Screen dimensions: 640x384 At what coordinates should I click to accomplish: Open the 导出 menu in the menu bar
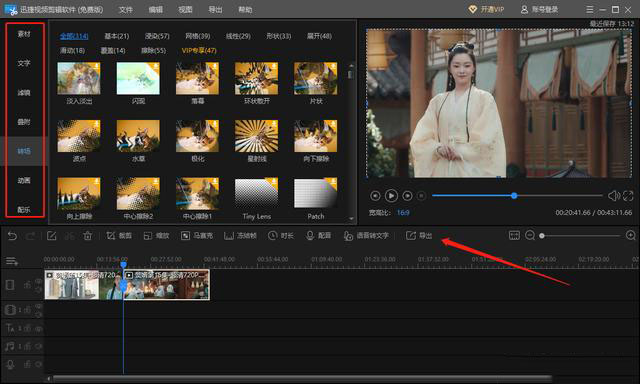coord(215,9)
